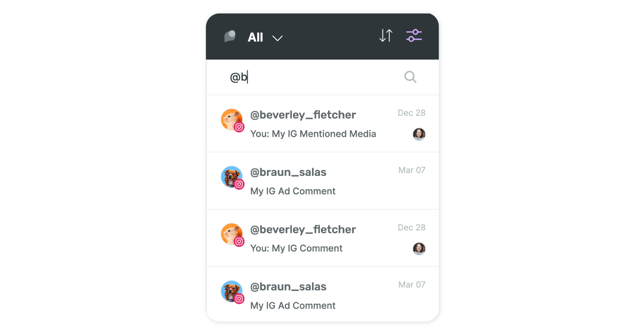Open beverley_fletcher You: My IG Comment conversation

pos(322,238)
